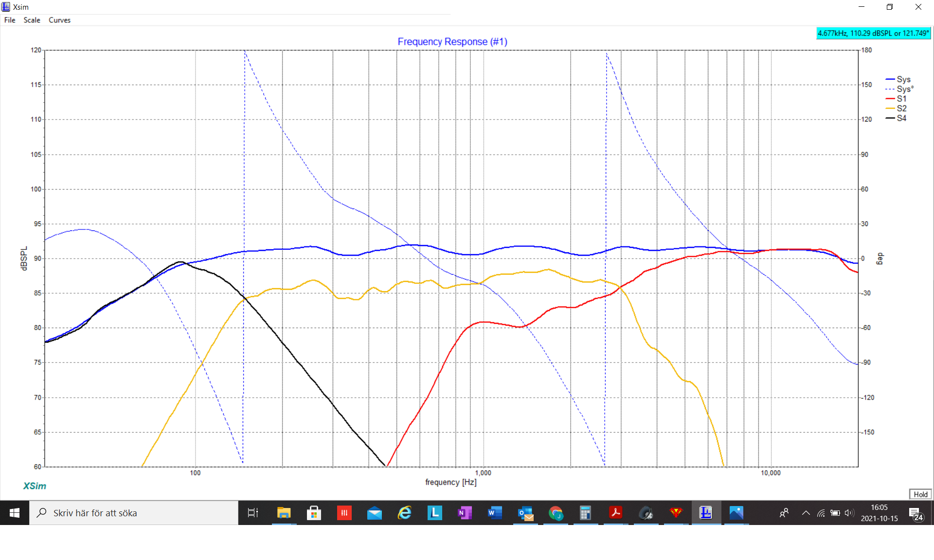Open the Wi-Fi network icon
Viewport: 934px width, 560px height.
tap(821, 513)
